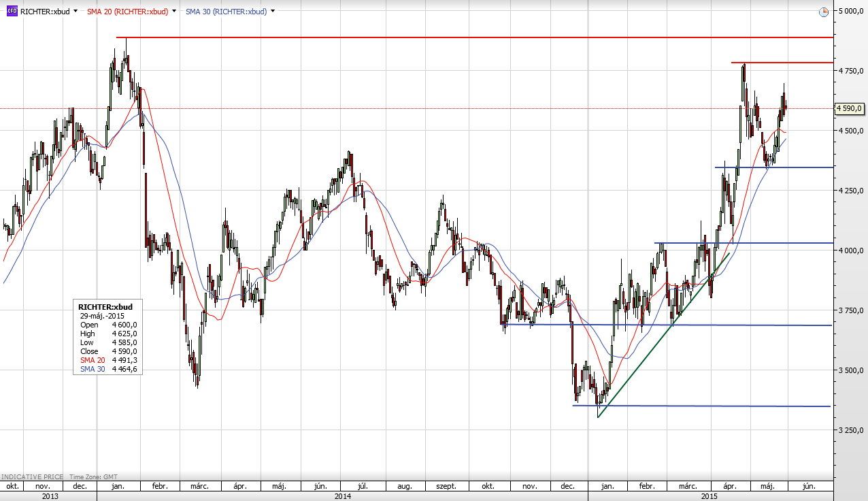Image resolution: width=868 pixels, height=501 pixels.
Task: Click the SMA 20 4 491,3 row in the info box
Action: point(109,360)
